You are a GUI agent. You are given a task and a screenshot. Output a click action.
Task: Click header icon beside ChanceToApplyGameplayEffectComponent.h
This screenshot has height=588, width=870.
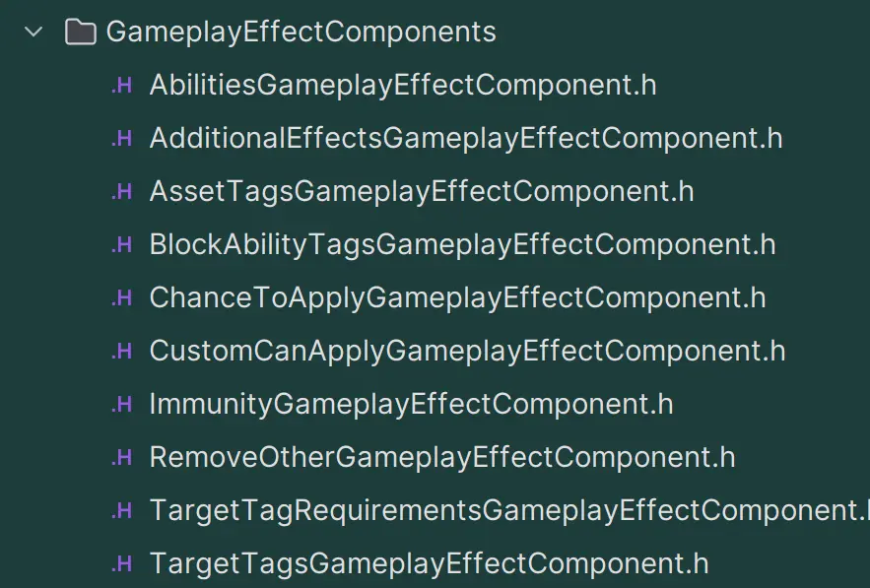coord(121,298)
